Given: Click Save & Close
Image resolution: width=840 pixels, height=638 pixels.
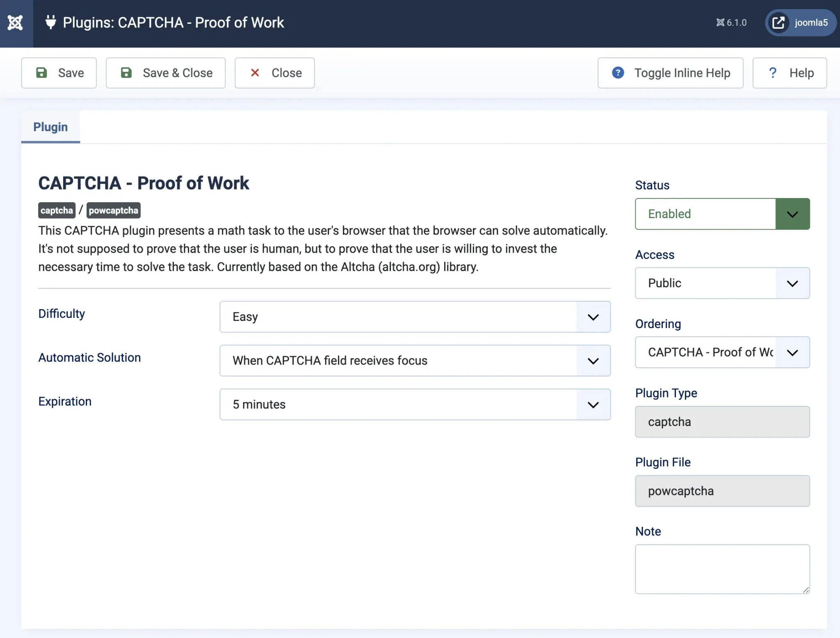Looking at the screenshot, I should click(165, 73).
